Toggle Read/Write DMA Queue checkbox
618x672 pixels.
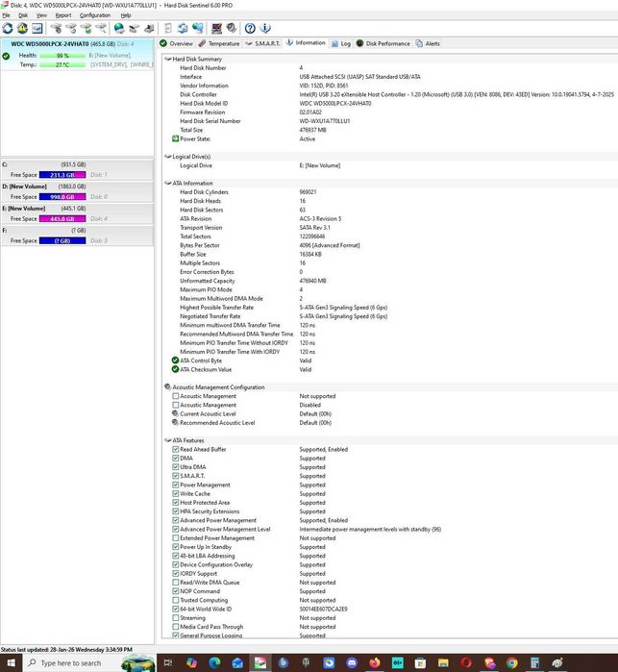[175, 582]
